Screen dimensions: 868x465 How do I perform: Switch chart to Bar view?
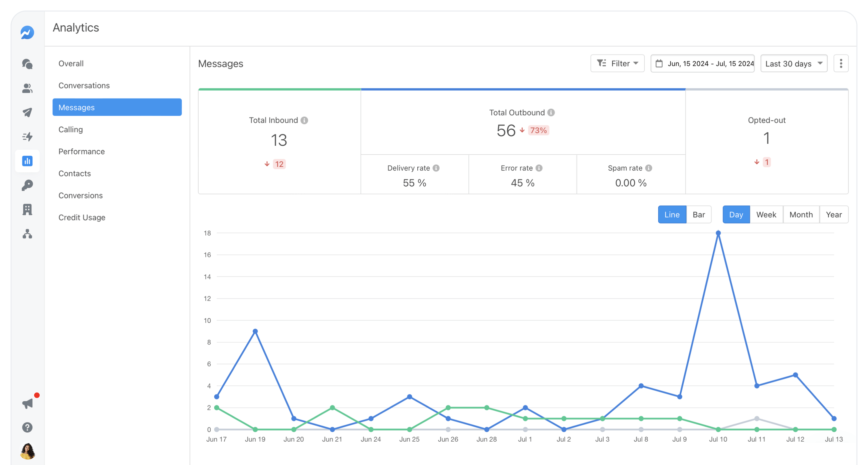pyautogui.click(x=698, y=214)
